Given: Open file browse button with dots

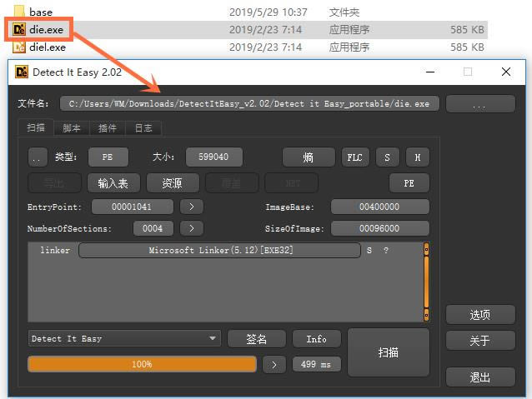Looking at the screenshot, I should click(x=480, y=104).
